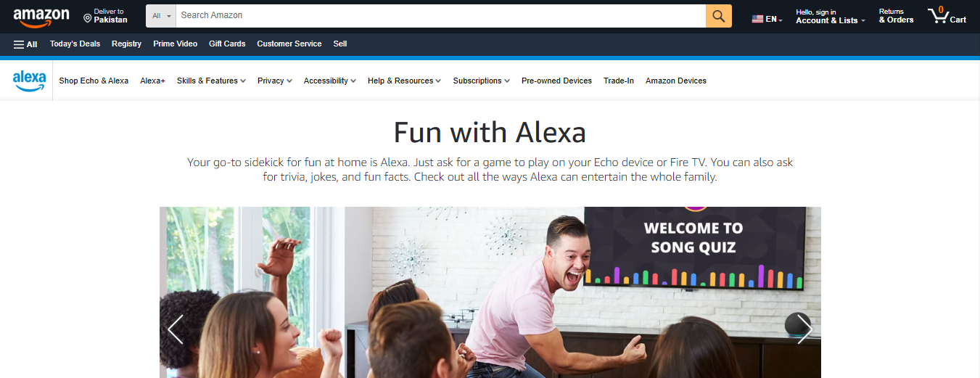Open the shopping cart icon

click(947, 16)
